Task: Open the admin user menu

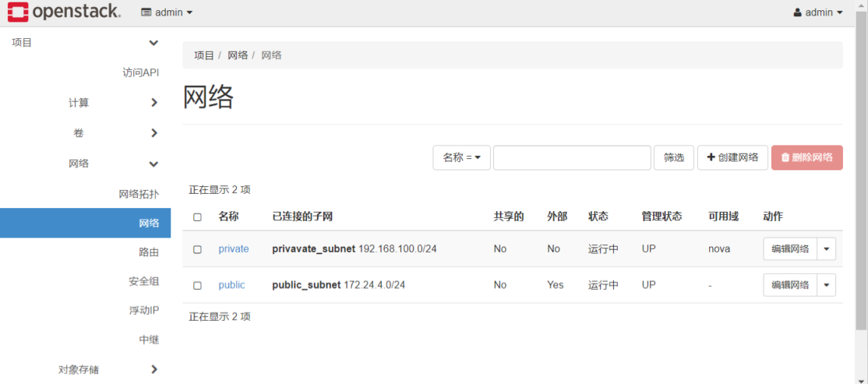Action: 817,12
